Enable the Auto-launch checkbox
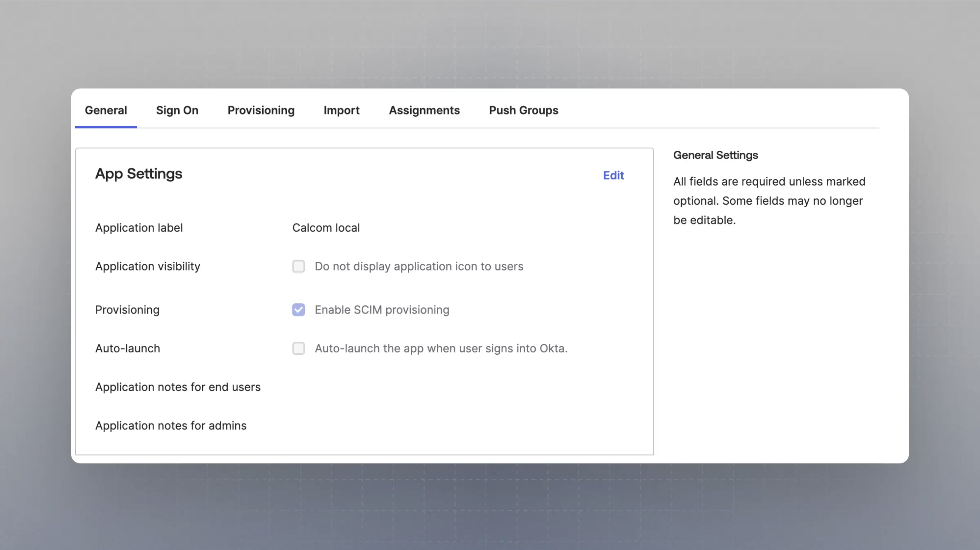 pos(299,349)
